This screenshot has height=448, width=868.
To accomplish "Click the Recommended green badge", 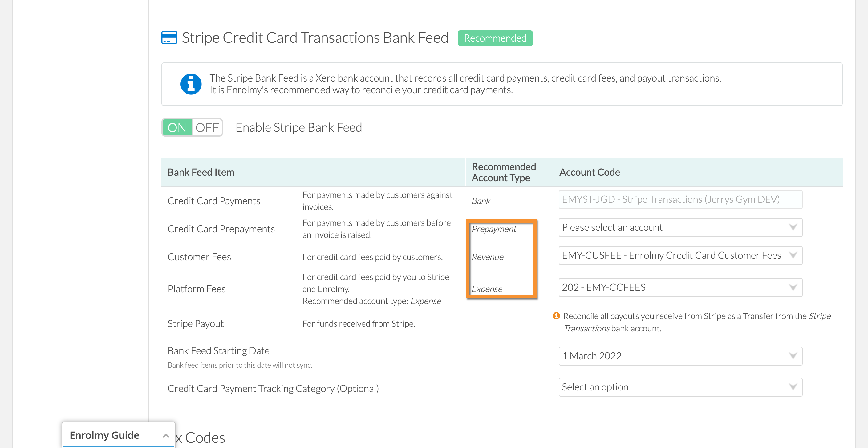I will 495,38.
